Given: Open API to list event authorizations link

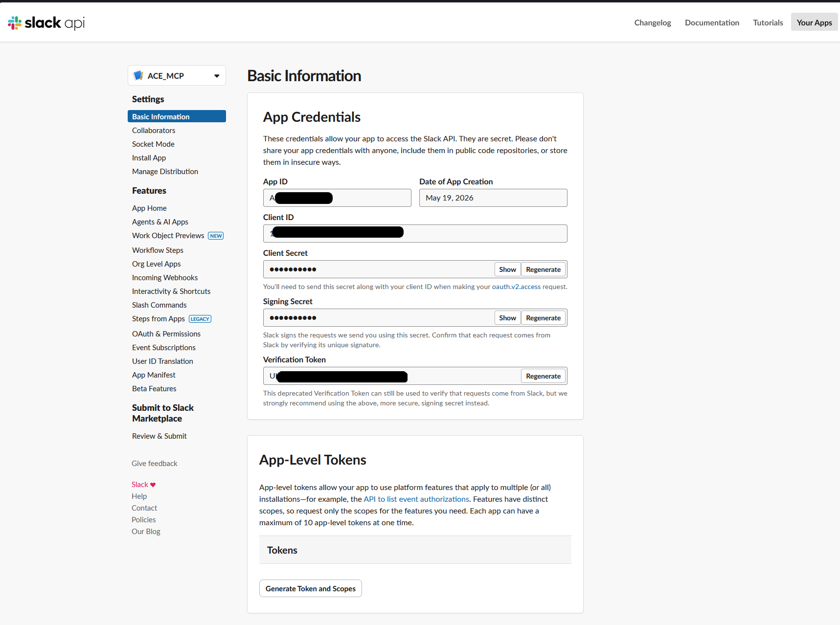Looking at the screenshot, I should [416, 499].
